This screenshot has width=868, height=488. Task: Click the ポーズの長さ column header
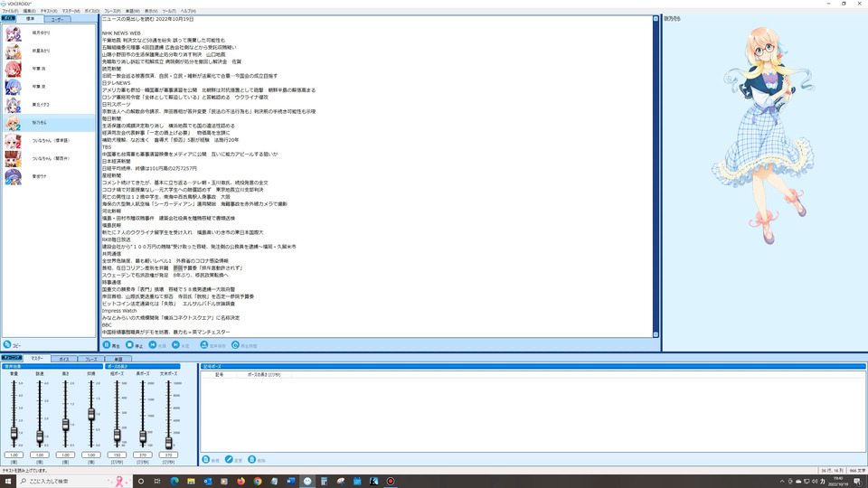tap(263, 374)
